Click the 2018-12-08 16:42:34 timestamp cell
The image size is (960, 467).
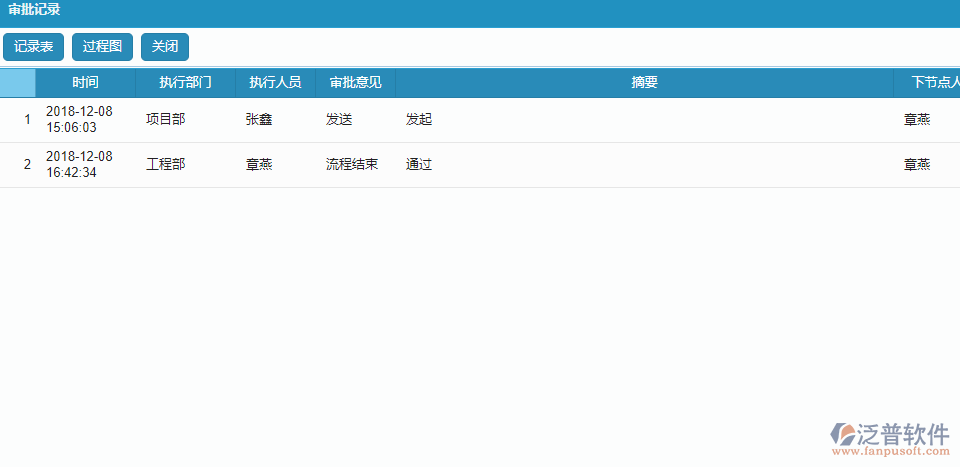(x=79, y=165)
